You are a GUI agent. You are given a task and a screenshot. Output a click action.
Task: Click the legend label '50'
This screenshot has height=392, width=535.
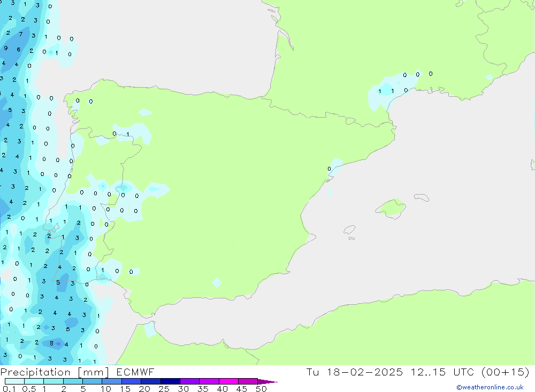pos(261,389)
